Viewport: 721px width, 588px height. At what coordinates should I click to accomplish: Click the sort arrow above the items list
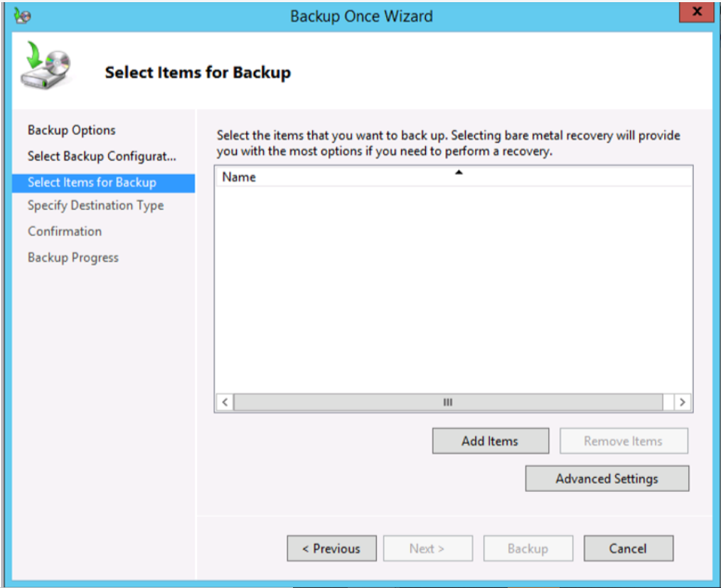click(x=459, y=172)
